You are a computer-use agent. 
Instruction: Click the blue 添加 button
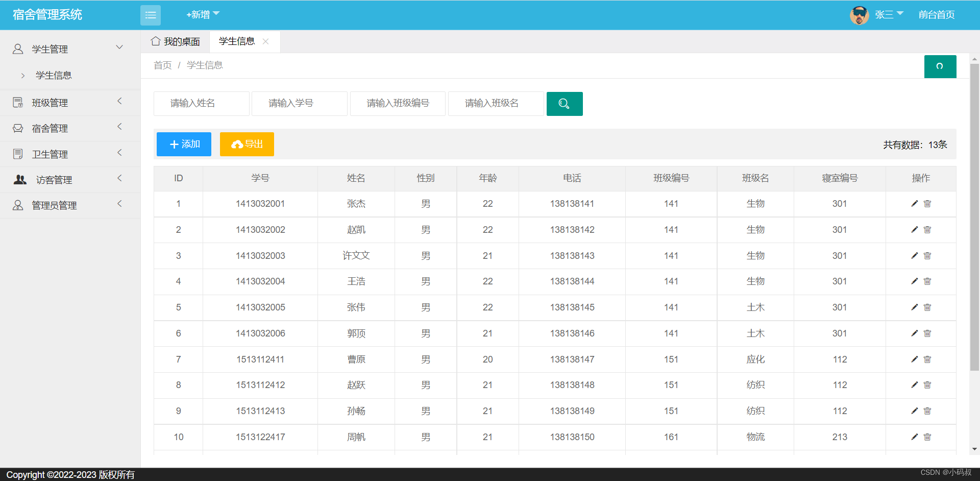pyautogui.click(x=184, y=144)
